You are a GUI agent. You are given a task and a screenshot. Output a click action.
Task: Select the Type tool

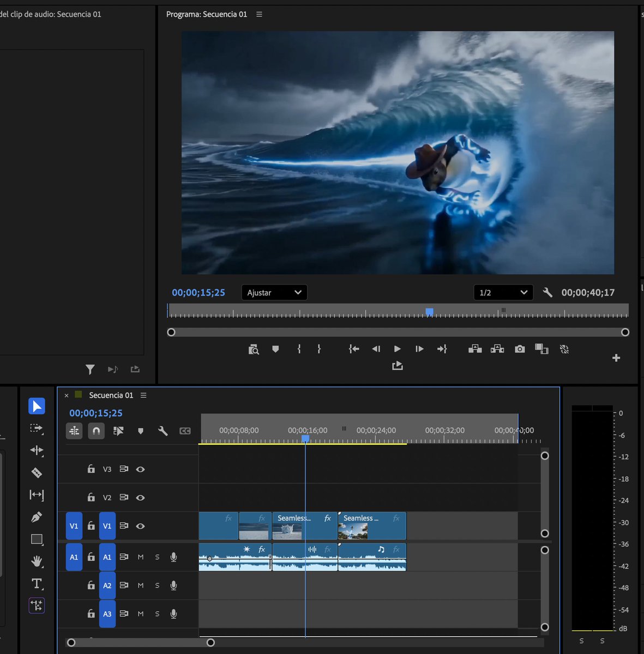point(37,584)
